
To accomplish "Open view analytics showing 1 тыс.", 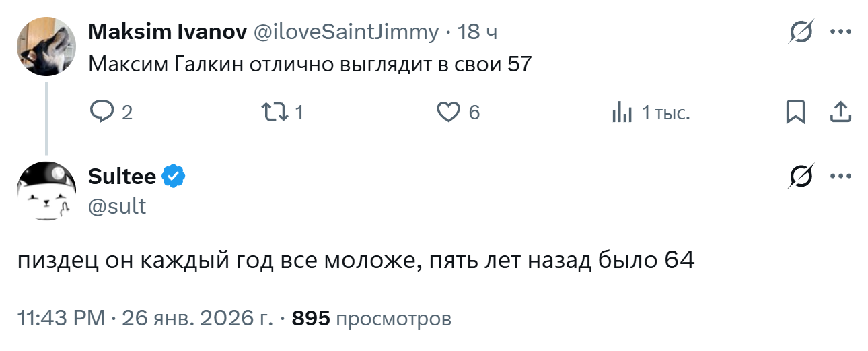I will pos(622,113).
